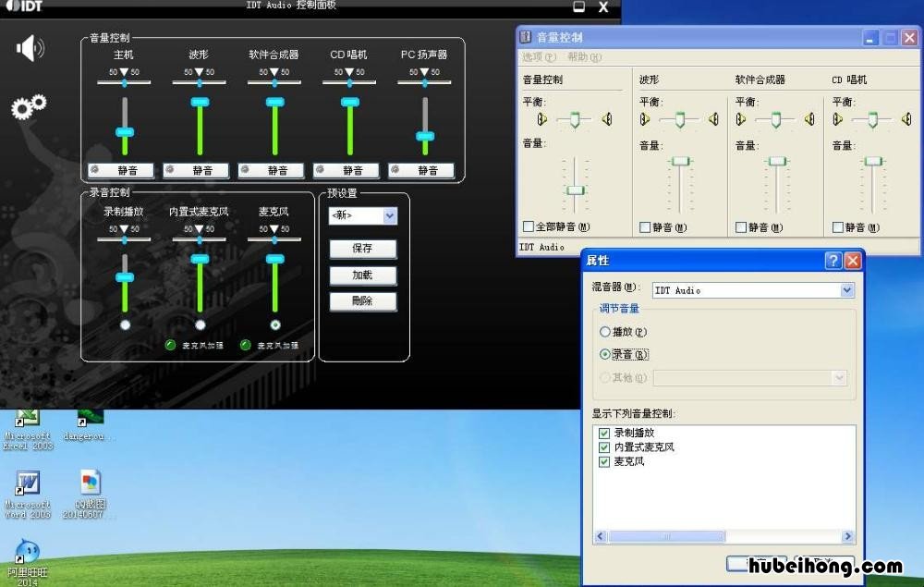Select 内置式麦克风 as the recording source
This screenshot has width=924, height=587.
click(x=201, y=324)
